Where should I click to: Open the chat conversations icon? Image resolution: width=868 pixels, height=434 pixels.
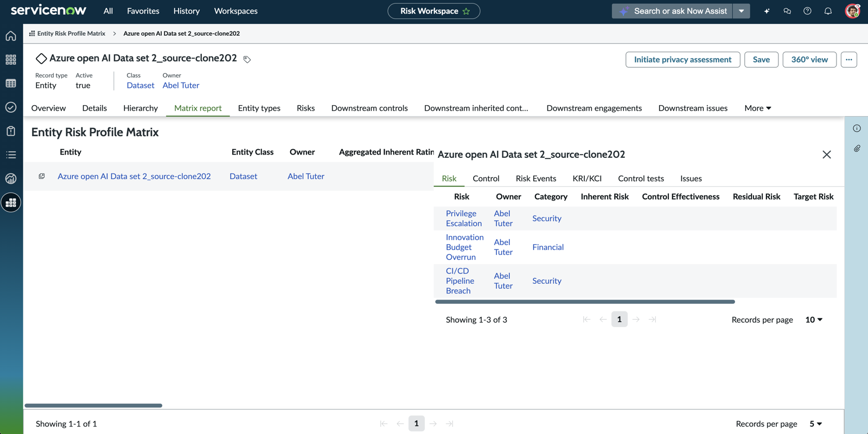click(787, 11)
